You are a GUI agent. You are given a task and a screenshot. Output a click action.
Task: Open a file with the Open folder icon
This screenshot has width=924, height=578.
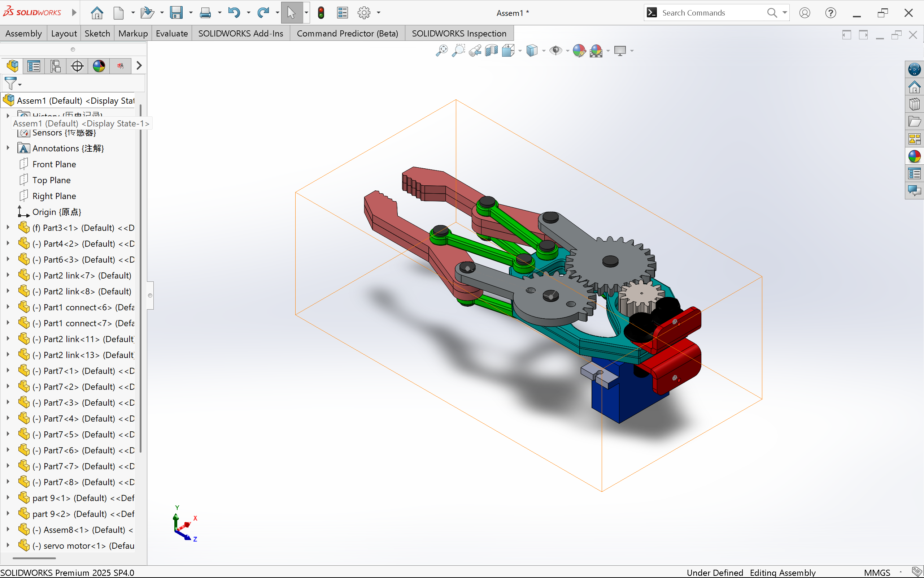(x=147, y=13)
